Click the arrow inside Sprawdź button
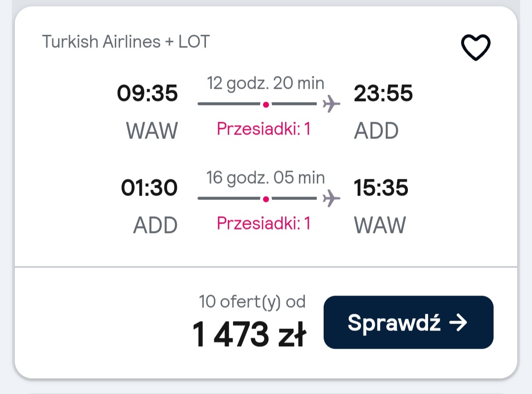This screenshot has height=394, width=532. (458, 322)
